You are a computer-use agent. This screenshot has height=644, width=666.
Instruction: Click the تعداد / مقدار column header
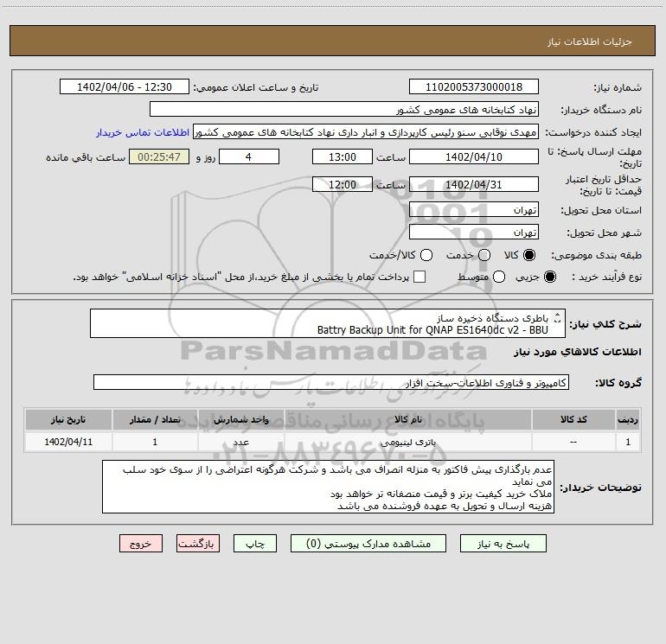(155, 419)
